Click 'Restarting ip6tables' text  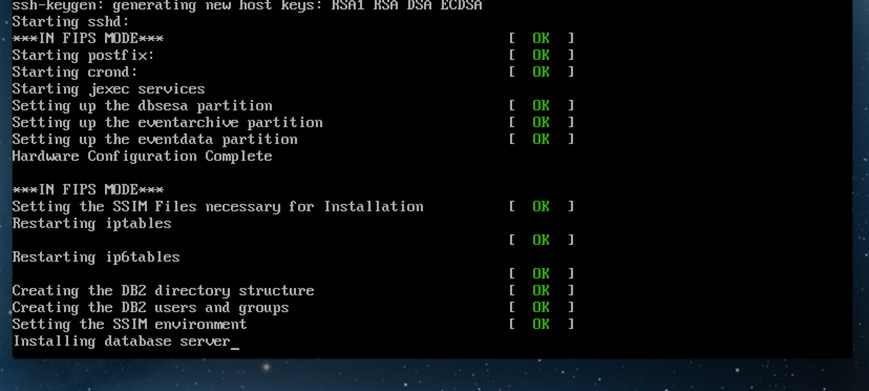click(96, 257)
